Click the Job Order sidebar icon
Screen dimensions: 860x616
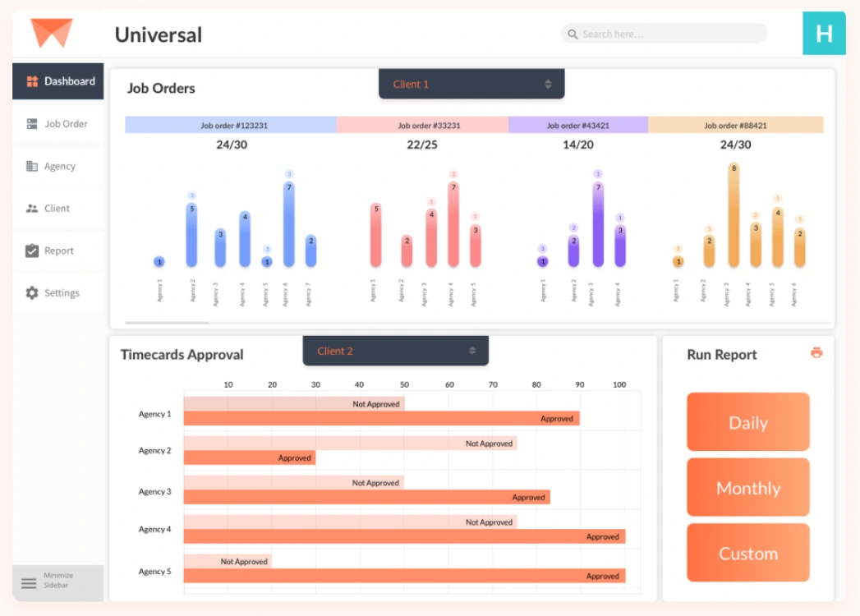pyautogui.click(x=32, y=124)
